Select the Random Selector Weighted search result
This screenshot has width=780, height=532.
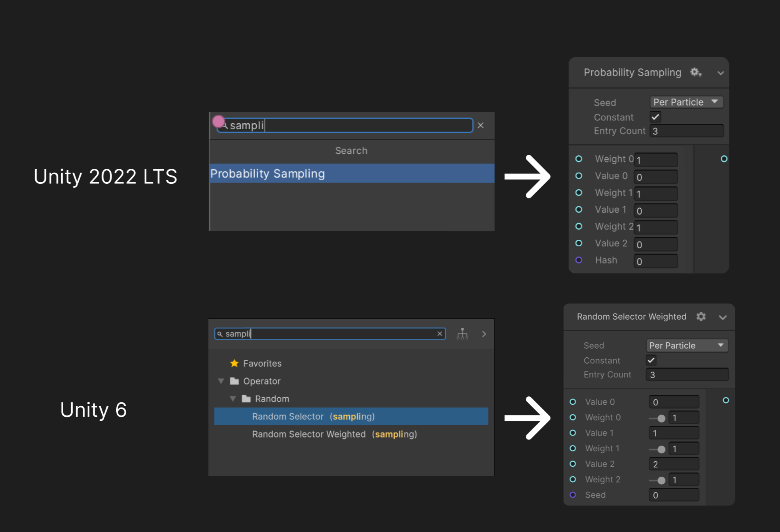[x=334, y=434]
